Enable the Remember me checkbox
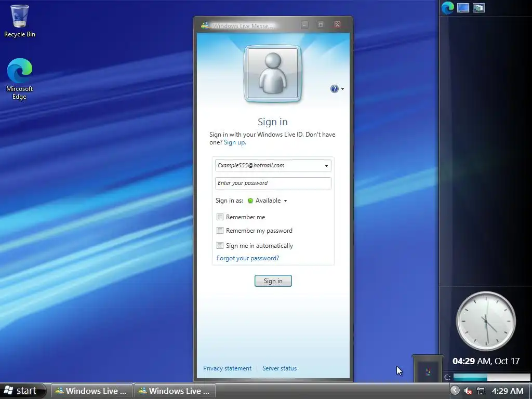Screen dimensions: 532x399 click(220, 217)
